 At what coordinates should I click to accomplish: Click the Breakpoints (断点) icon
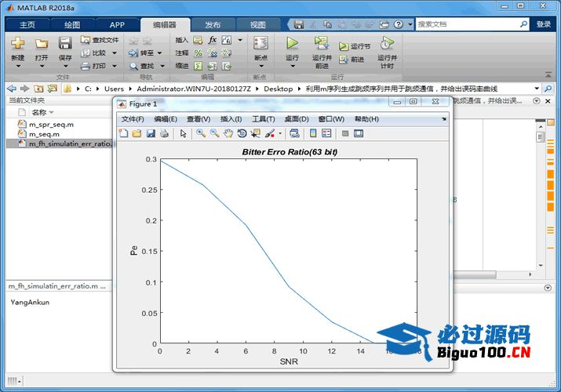[x=260, y=44]
